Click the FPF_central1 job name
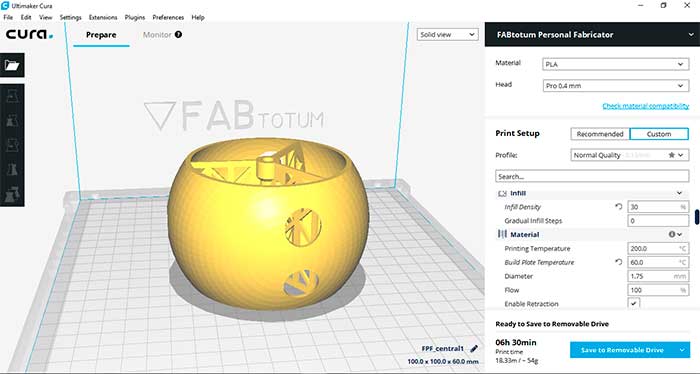The width and height of the screenshot is (700, 374). [442, 349]
